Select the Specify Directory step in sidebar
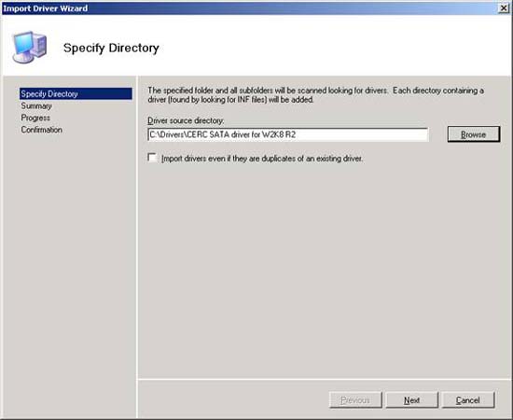Image resolution: width=513 pixels, height=420 pixels. pos(76,93)
